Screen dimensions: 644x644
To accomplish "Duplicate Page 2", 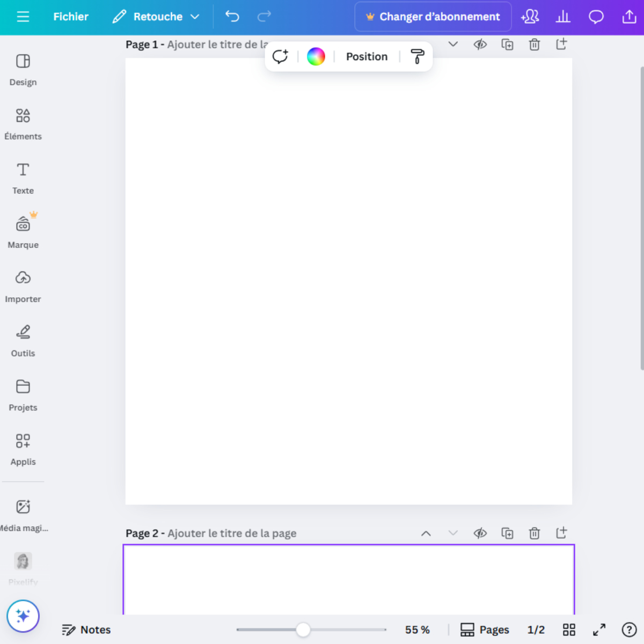I will (x=507, y=533).
